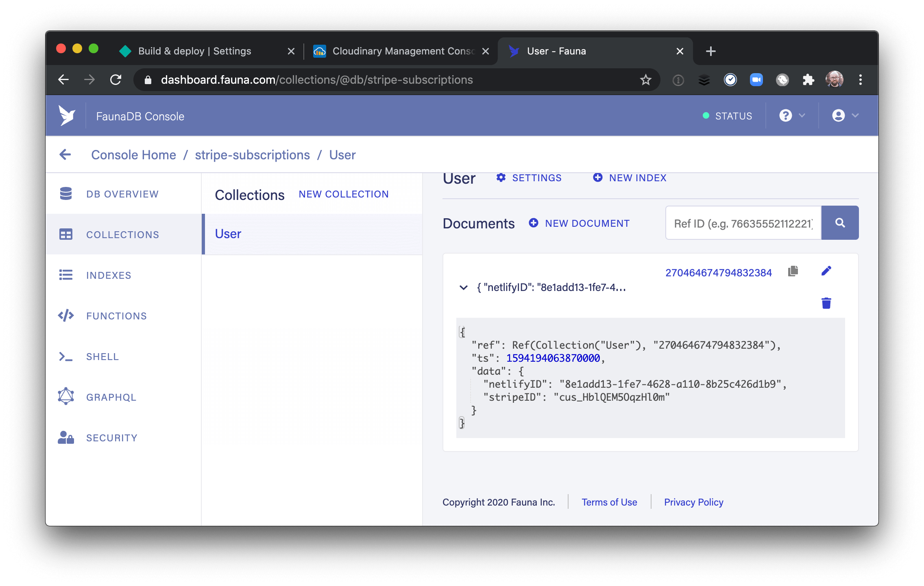Click the FaunaDB bird logo in the header
The image size is (924, 586).
(68, 116)
